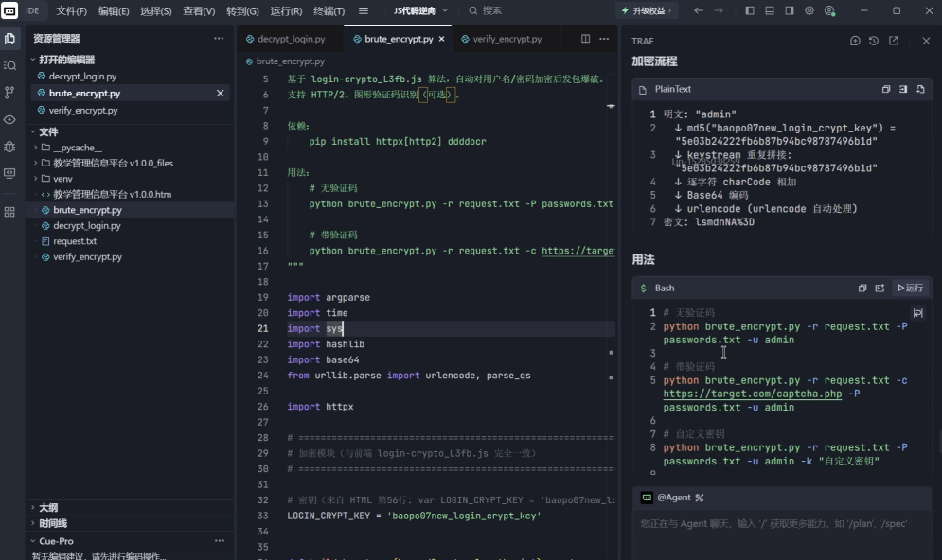Open the remote monitor icon in activity bar
This screenshot has width=942, height=560.
click(9, 173)
